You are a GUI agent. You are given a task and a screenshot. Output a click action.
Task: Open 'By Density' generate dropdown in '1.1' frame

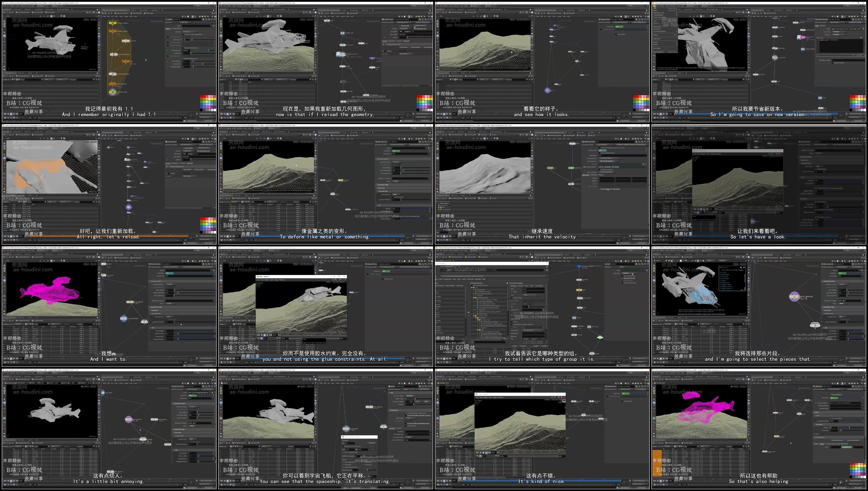click(x=190, y=32)
